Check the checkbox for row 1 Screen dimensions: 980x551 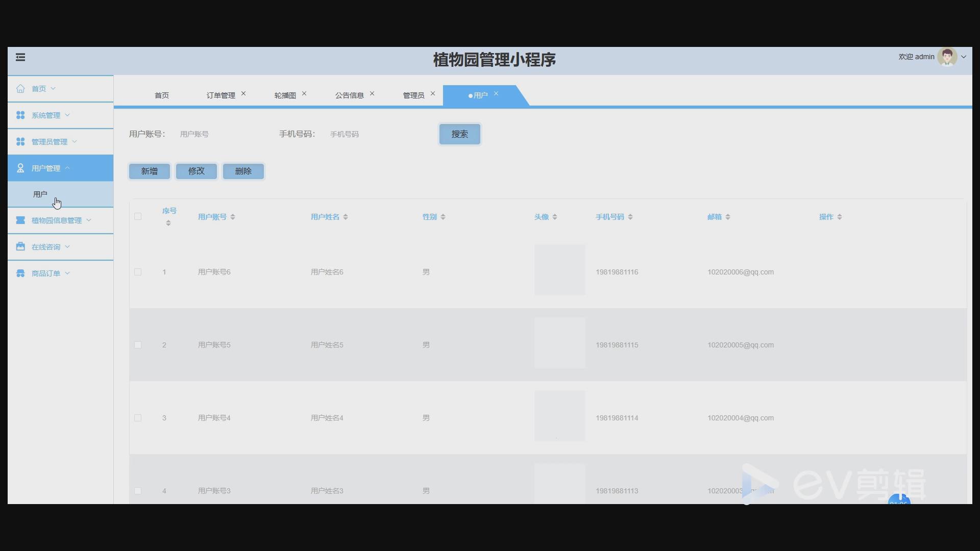pos(138,272)
